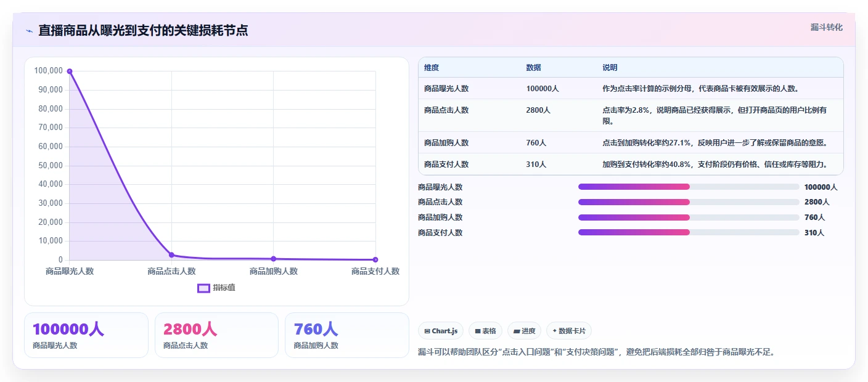Click the 维度 column header

432,68
